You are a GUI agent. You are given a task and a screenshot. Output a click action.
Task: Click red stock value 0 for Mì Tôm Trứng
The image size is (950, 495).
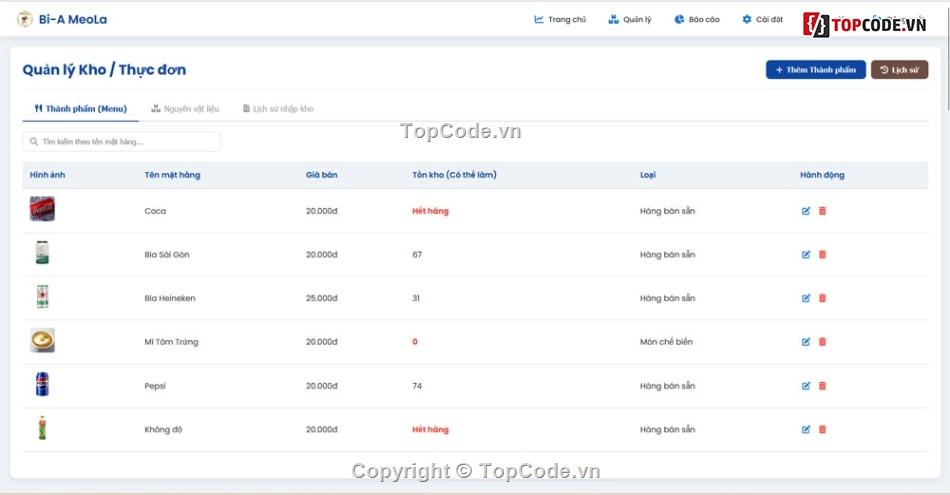tap(415, 342)
